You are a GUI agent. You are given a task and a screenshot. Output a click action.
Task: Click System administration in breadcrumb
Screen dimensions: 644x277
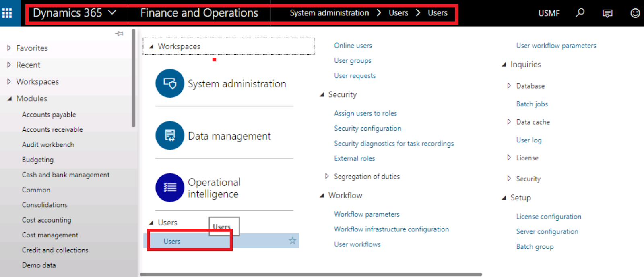[x=329, y=13]
